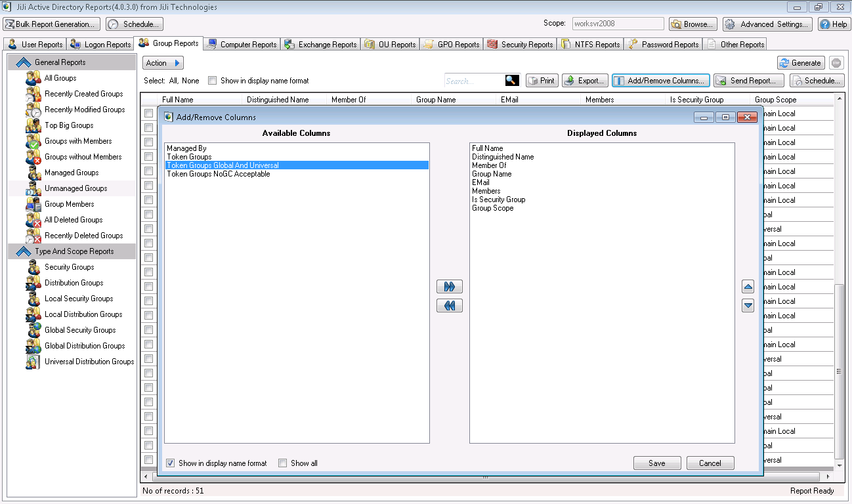The height and width of the screenshot is (504, 852).
Task: Check the first report row checkbox
Action: pyautogui.click(x=148, y=113)
